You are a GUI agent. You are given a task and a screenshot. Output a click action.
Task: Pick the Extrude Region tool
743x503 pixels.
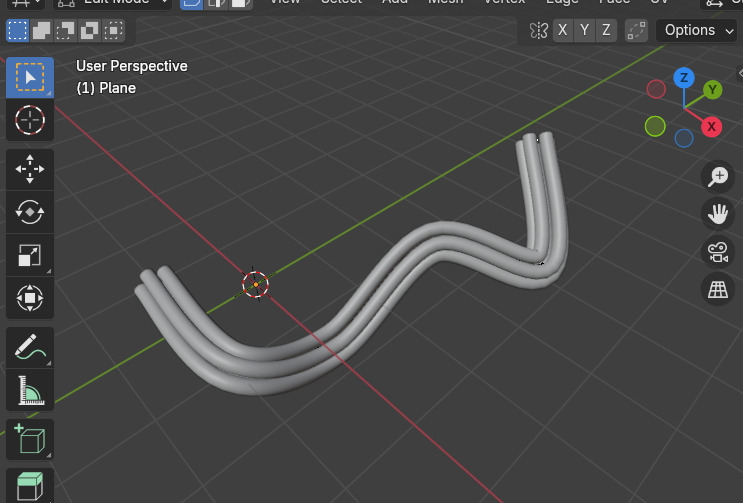pos(30,485)
